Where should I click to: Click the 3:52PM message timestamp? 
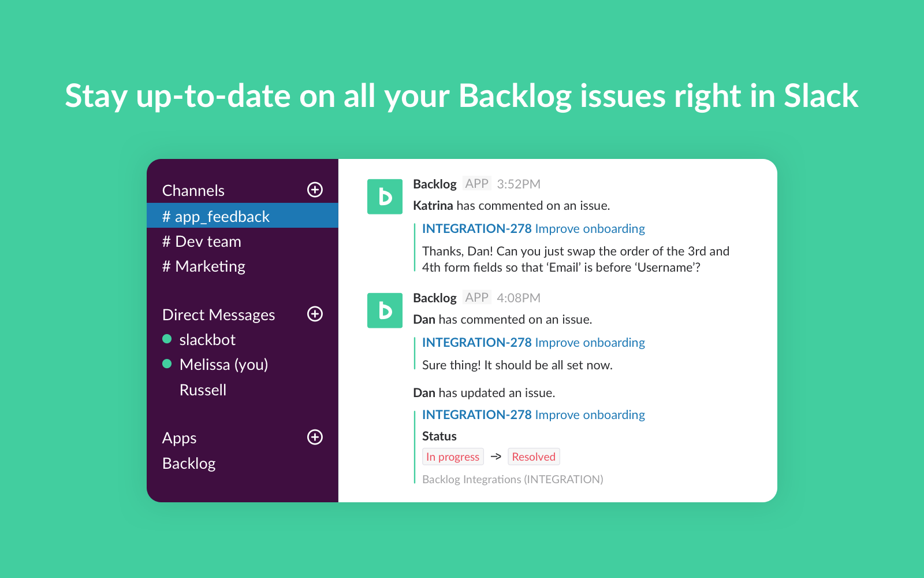pyautogui.click(x=519, y=184)
